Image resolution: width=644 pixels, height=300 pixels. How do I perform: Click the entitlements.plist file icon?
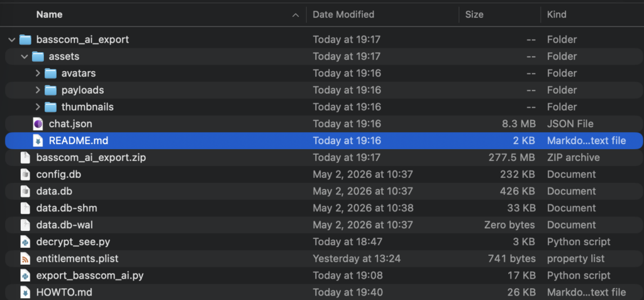pos(25,258)
